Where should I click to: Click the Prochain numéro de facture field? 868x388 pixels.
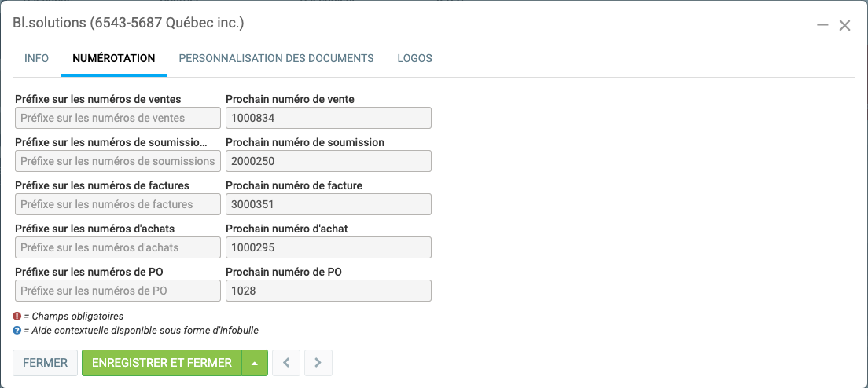329,204
